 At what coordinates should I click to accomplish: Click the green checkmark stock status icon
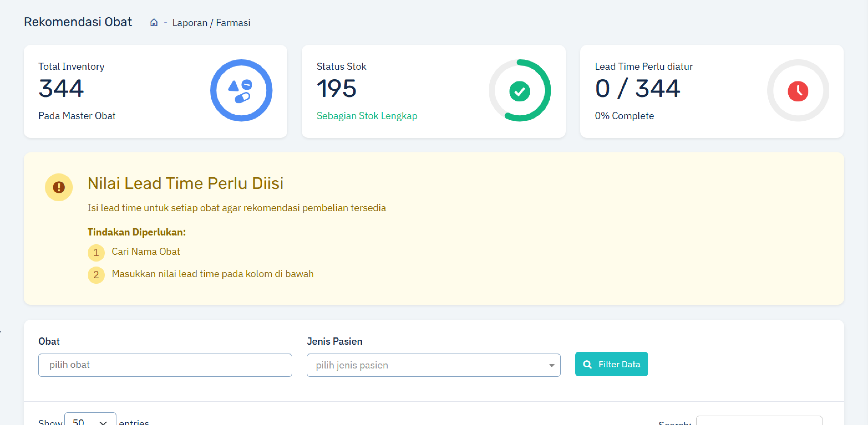click(519, 91)
